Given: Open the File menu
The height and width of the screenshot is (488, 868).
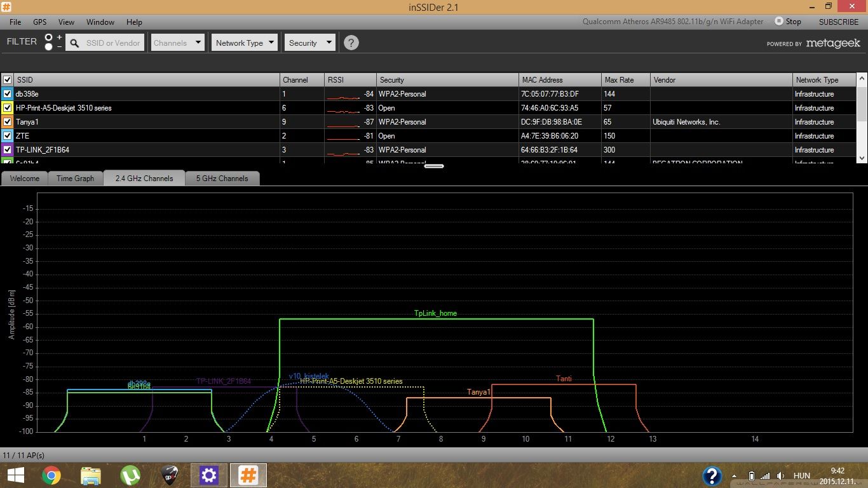Looking at the screenshot, I should tap(15, 22).
